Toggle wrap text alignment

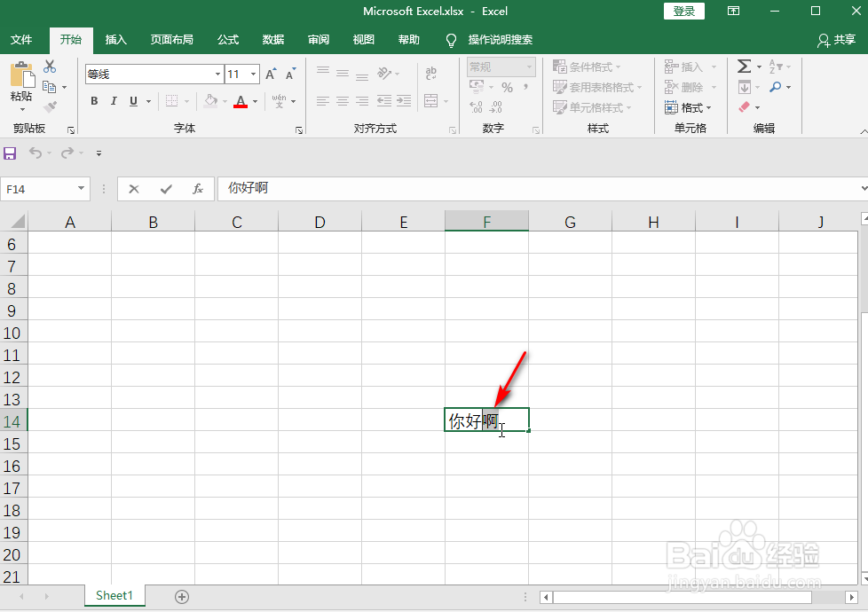coord(431,73)
